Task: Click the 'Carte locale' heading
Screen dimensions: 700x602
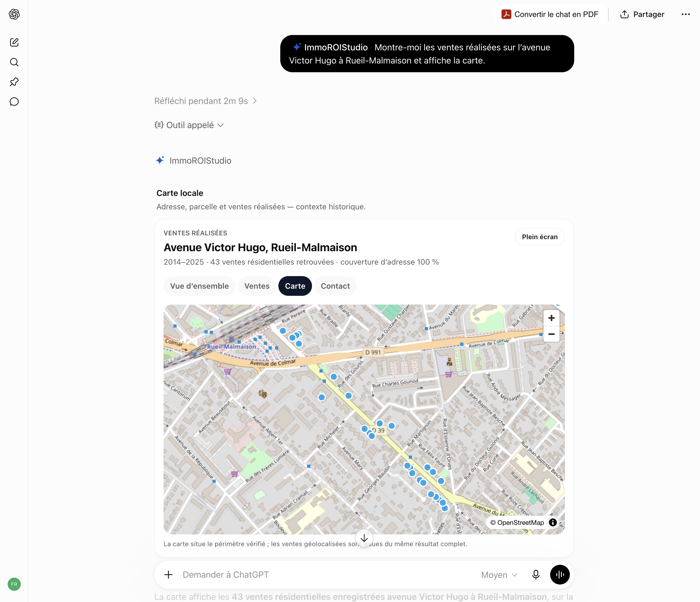Action: point(180,193)
